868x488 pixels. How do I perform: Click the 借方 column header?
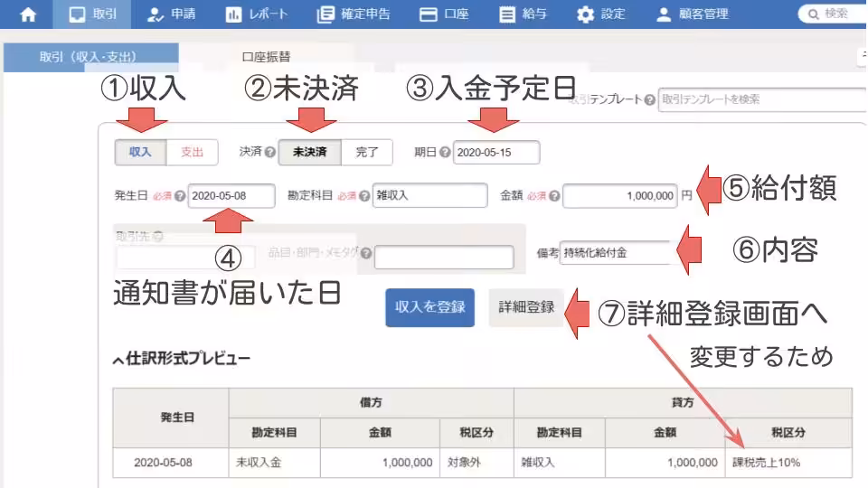[x=372, y=403]
